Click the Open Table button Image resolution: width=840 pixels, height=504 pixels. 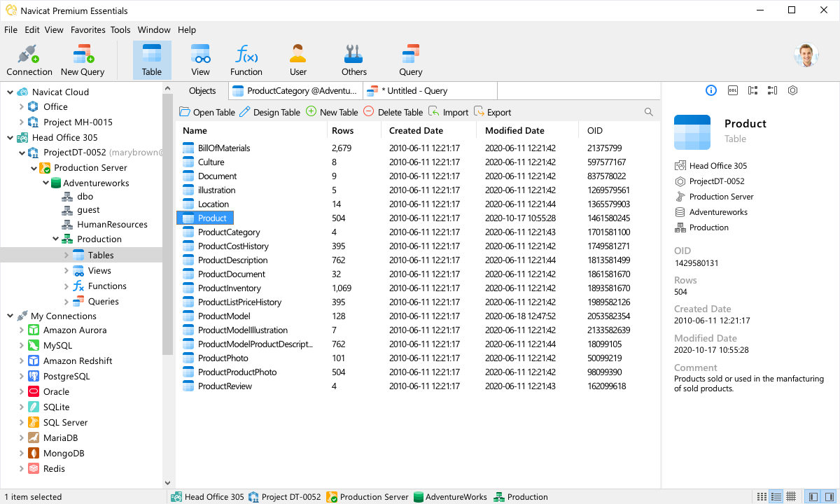(207, 112)
